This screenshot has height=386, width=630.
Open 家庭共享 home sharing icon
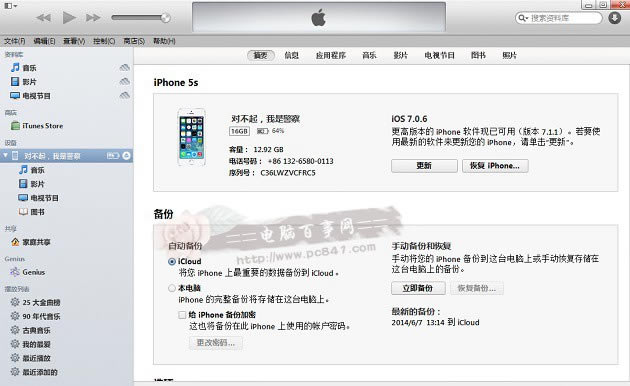pos(15,242)
